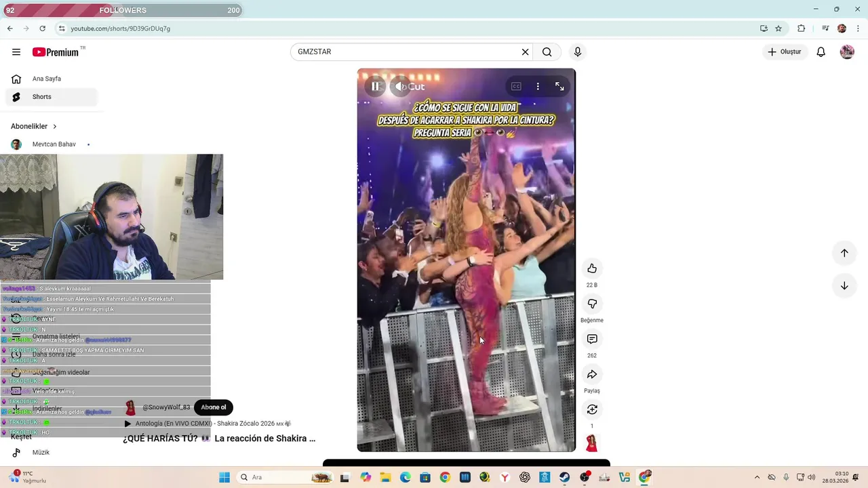Open YouTube notifications bell

(821, 52)
